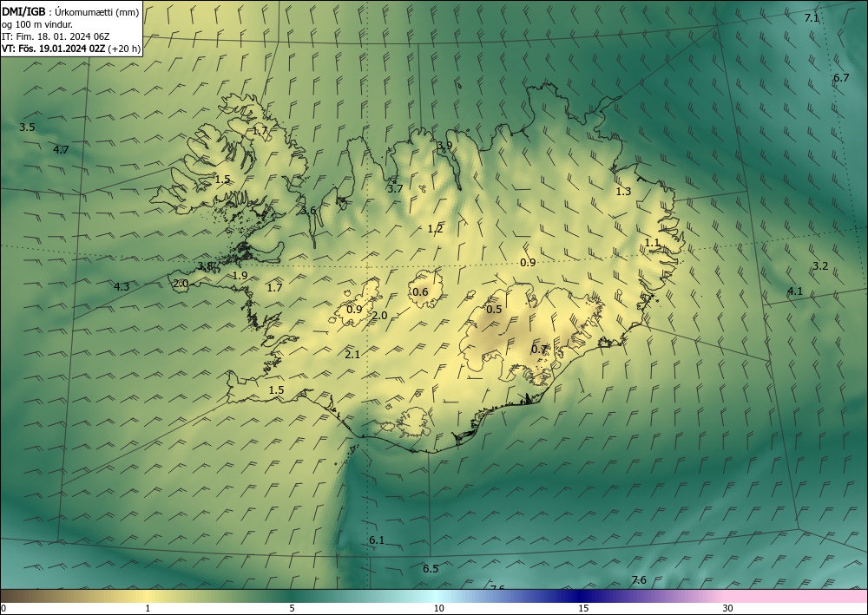Click the dark navy band of the color scale

point(582,596)
